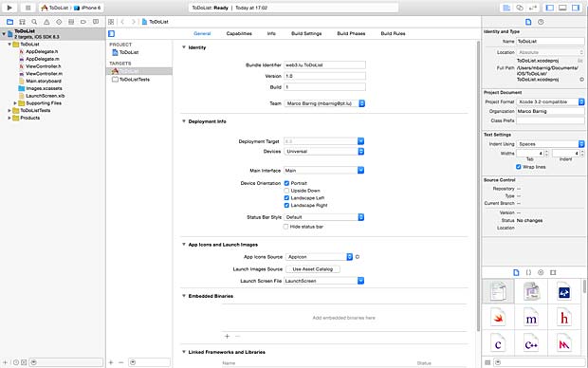Select the Swift file template
Image resolution: width=588 pixels, height=368 pixels.
click(x=498, y=318)
